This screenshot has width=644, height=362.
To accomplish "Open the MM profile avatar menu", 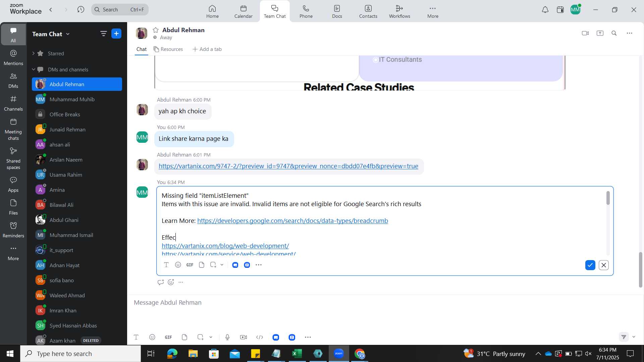I will click(x=576, y=10).
